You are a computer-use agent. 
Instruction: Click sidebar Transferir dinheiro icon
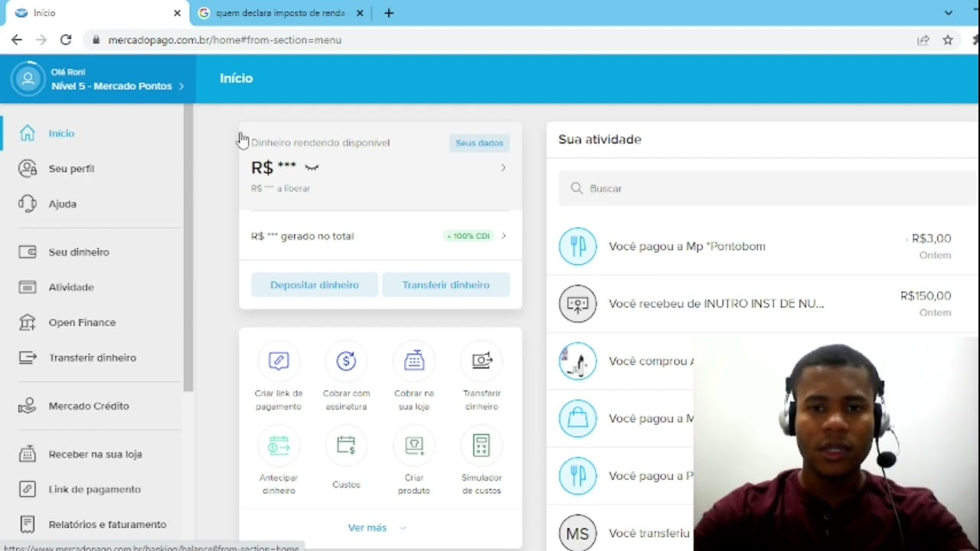point(28,357)
